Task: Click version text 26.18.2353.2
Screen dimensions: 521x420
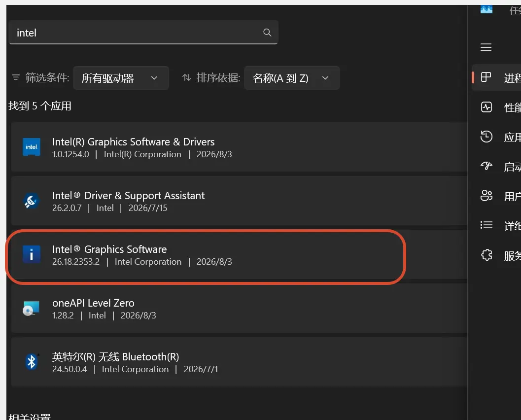Action: pyautogui.click(x=76, y=262)
